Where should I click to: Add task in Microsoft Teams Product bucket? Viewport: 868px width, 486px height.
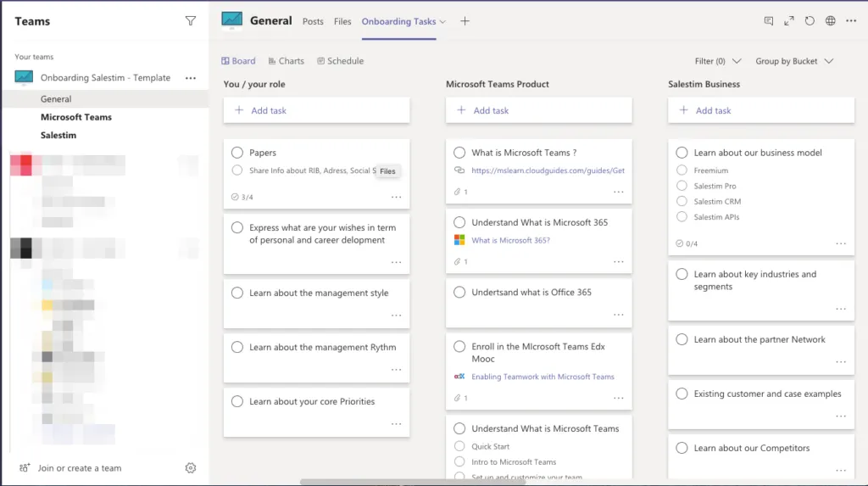[x=538, y=110]
